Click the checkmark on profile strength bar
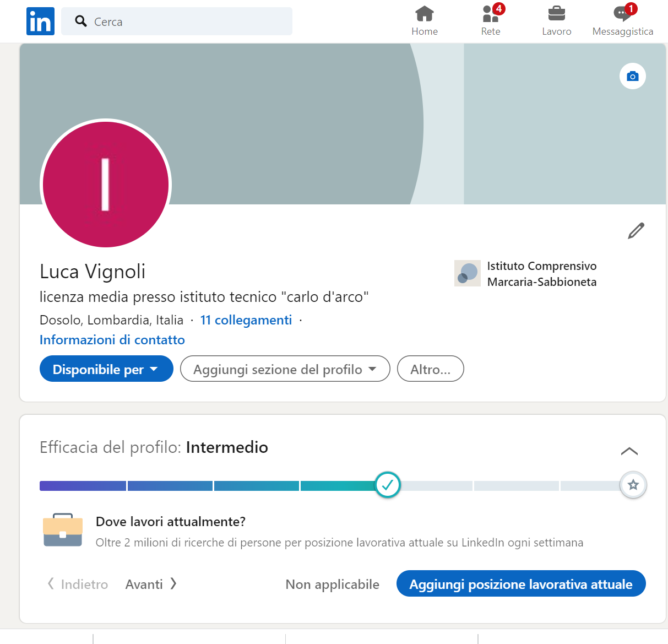 pos(388,485)
